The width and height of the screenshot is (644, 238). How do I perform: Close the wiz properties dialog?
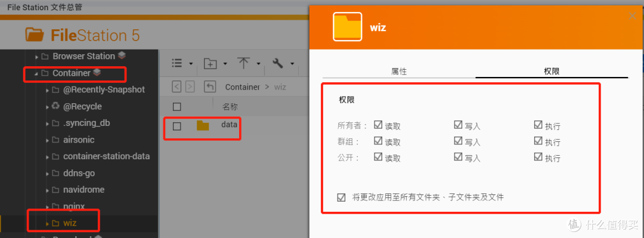[633, 16]
